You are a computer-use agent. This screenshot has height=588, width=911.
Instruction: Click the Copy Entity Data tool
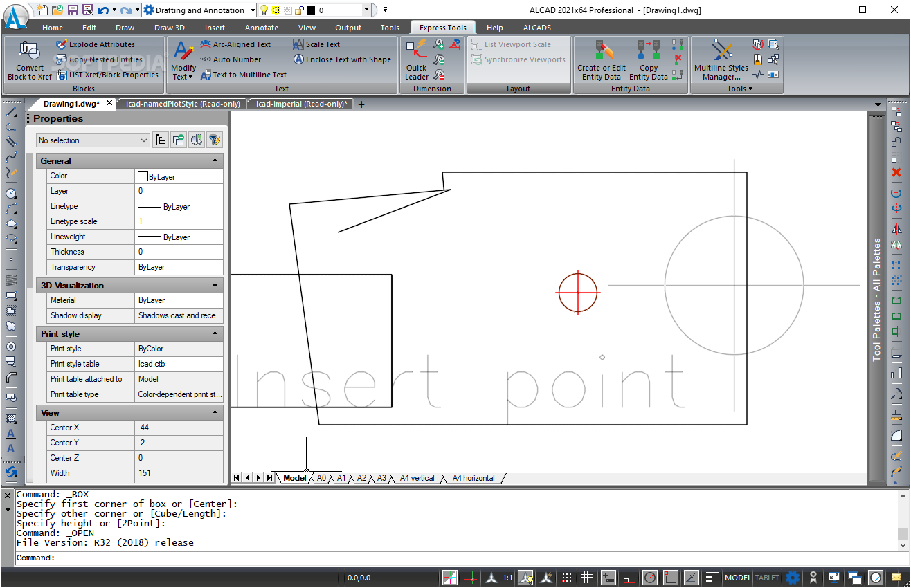[649, 60]
